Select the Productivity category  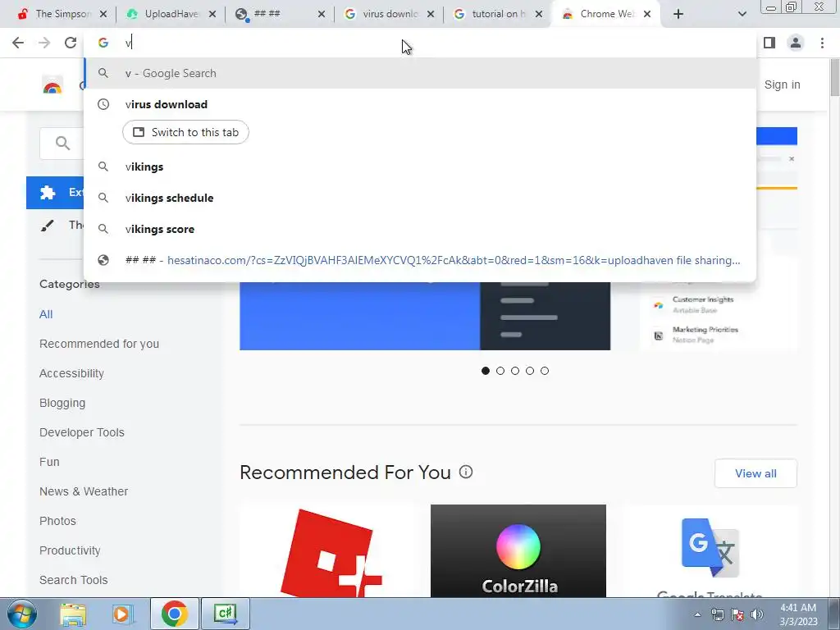coord(71,550)
